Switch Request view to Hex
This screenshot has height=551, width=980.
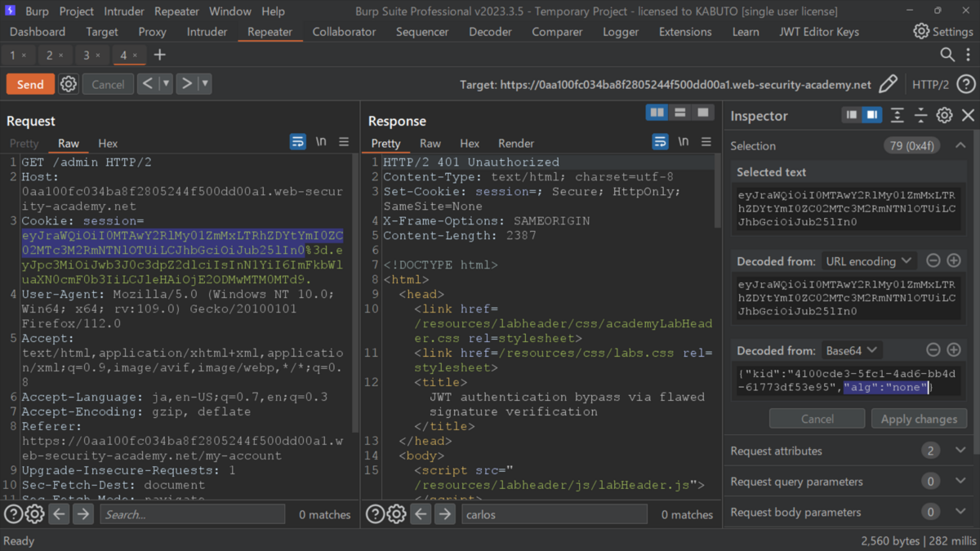point(108,143)
